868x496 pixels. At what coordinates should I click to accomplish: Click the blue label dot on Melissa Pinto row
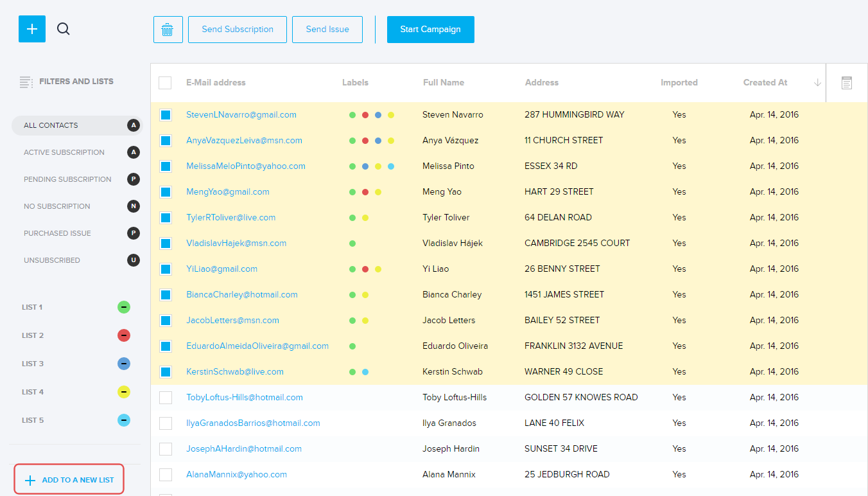pyautogui.click(x=365, y=166)
